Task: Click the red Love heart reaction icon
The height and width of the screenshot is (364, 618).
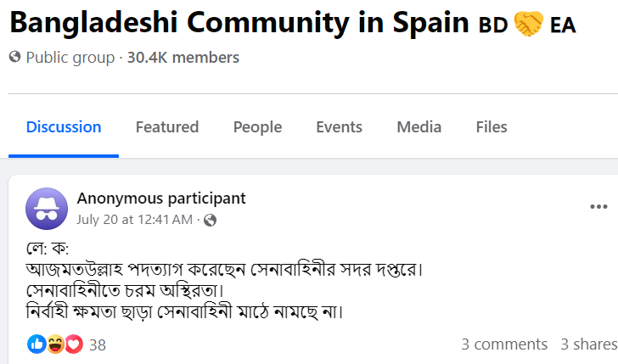Action: point(74,344)
